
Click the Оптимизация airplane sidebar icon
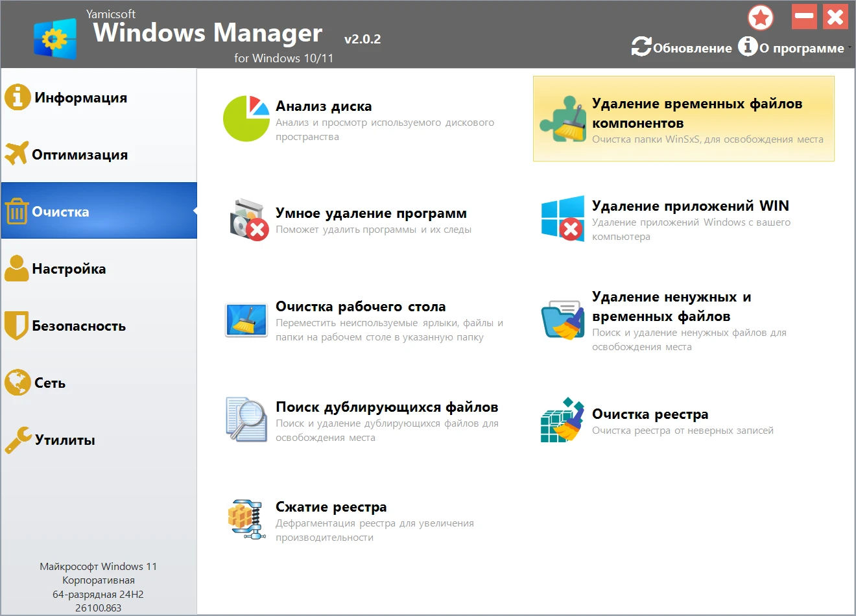(16, 154)
